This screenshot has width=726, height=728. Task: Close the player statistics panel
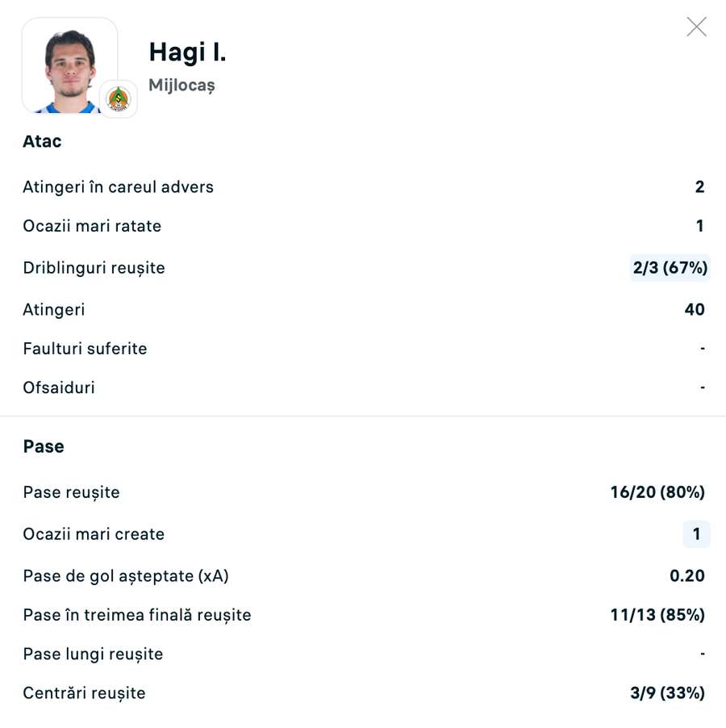coord(696,26)
